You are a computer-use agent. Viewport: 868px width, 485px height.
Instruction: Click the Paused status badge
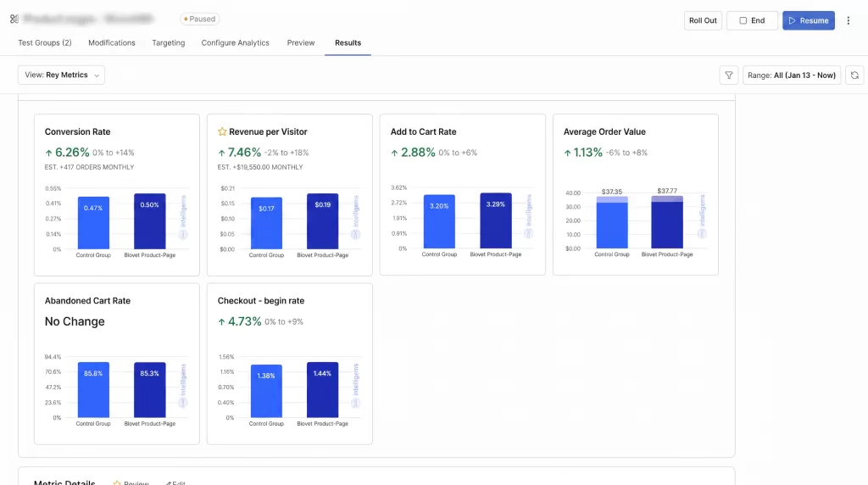(x=200, y=19)
